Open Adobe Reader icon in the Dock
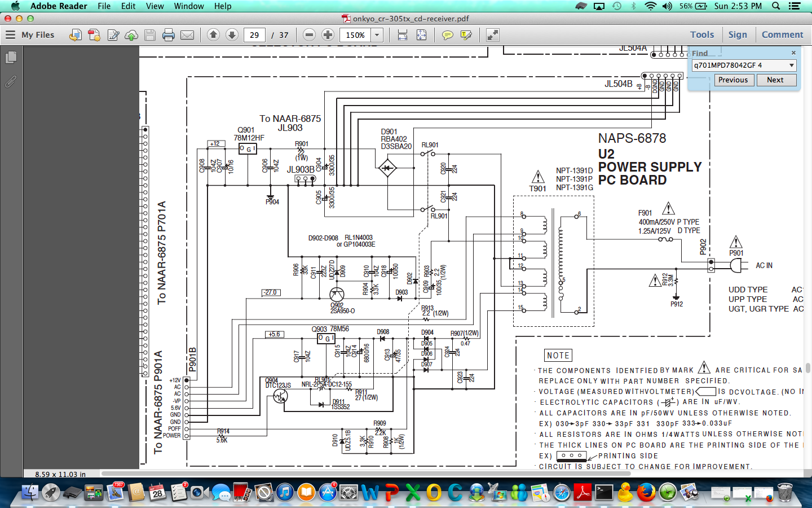812x508 pixels. [582, 492]
